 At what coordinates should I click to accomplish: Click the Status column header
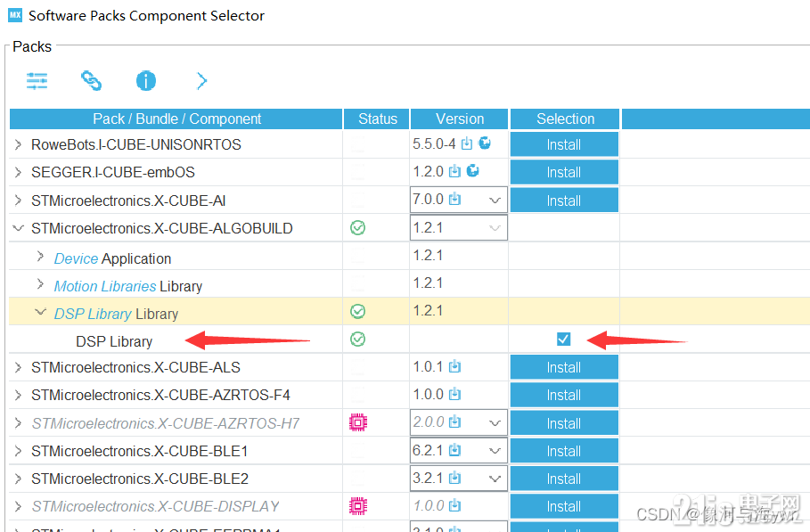377,119
